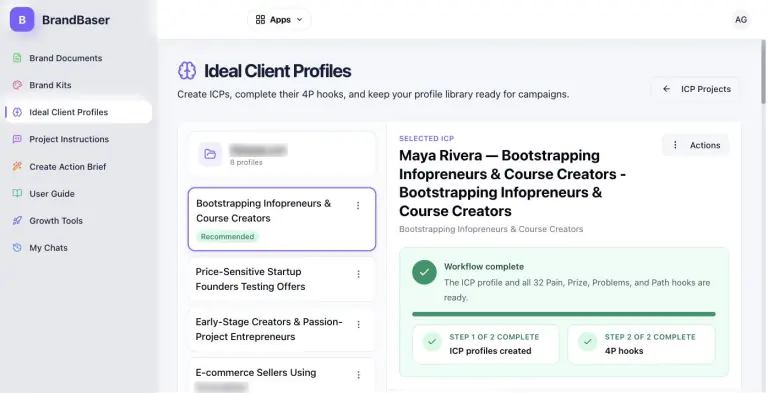768x393 pixels.
Task: Click the ICP profiles created step card
Action: pyautogui.click(x=485, y=344)
